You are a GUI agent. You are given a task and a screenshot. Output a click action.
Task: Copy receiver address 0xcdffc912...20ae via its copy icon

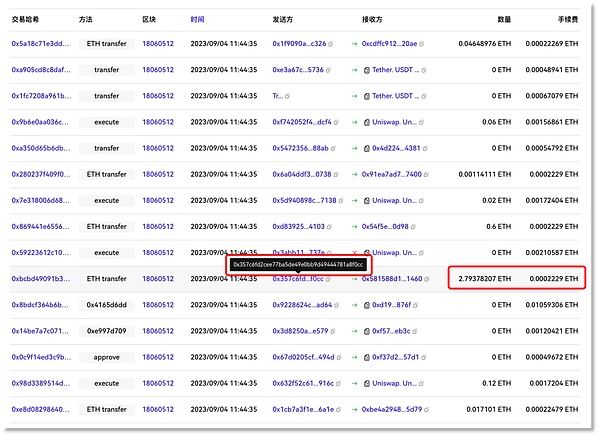click(x=424, y=44)
